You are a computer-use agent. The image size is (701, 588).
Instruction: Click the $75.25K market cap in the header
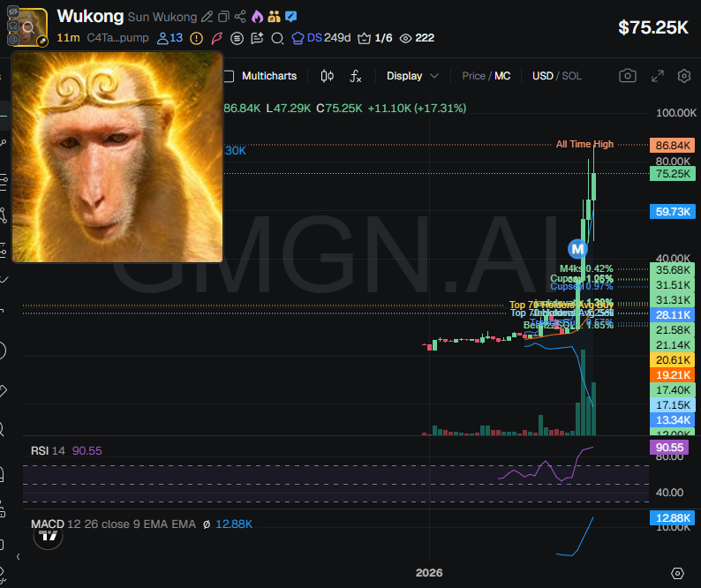click(x=653, y=27)
